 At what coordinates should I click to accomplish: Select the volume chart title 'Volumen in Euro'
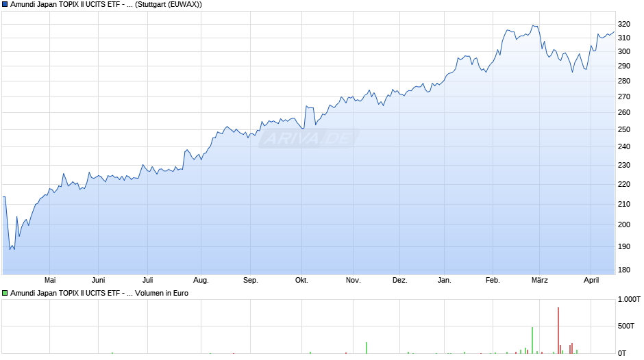[x=162, y=293]
